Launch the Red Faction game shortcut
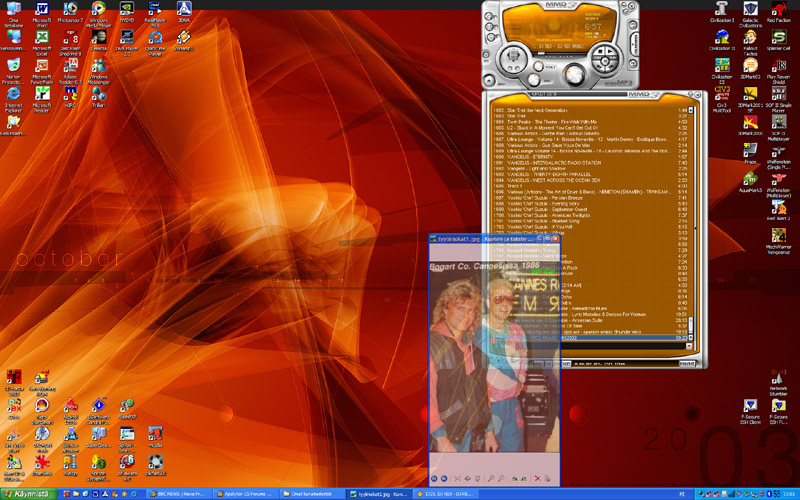 [x=779, y=11]
